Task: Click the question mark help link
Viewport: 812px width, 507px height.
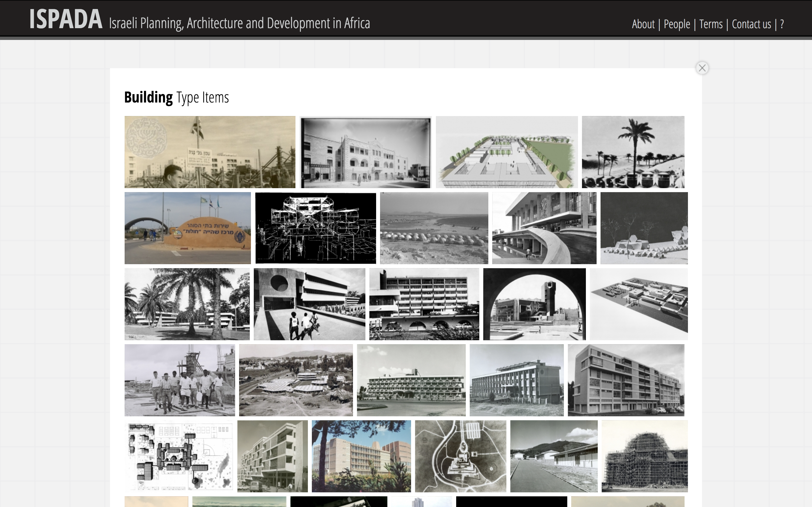Action: 782,24
